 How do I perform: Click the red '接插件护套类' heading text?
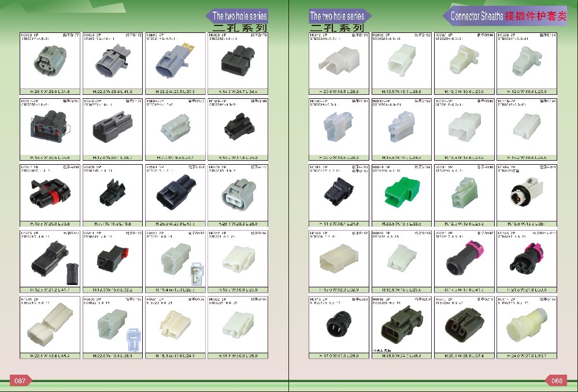click(536, 16)
